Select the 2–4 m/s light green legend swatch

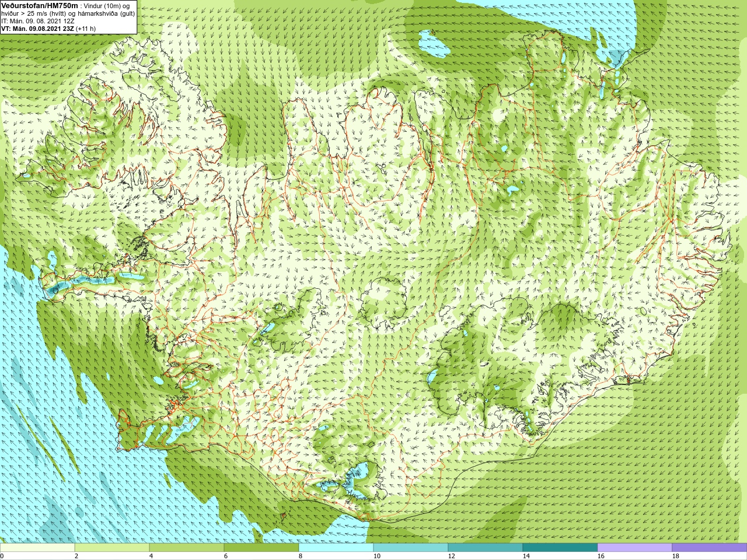[112, 548]
